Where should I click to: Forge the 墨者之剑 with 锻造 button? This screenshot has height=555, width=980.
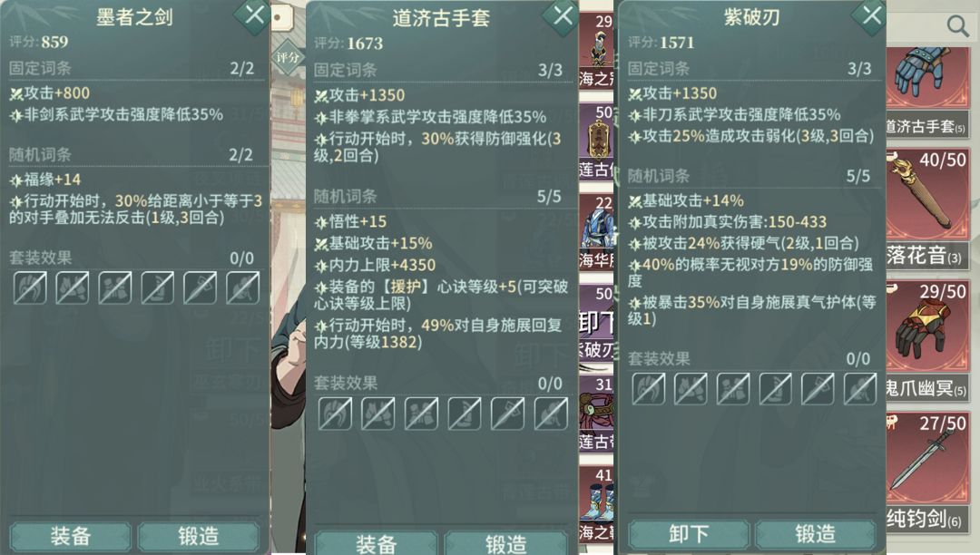[198, 536]
